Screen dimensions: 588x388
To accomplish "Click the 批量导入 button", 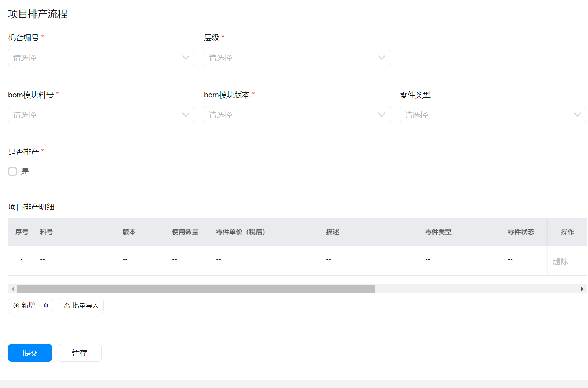I will 81,306.
